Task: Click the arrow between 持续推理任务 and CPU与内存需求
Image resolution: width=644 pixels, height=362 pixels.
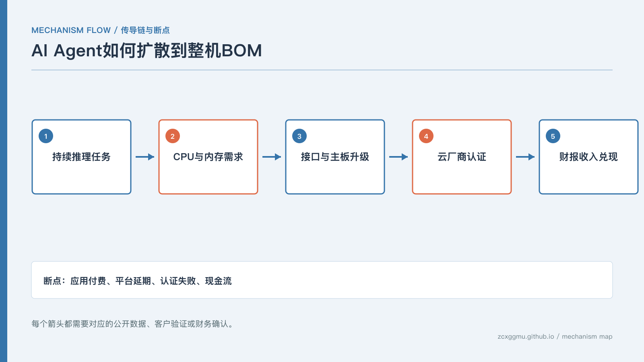Action: (145, 157)
